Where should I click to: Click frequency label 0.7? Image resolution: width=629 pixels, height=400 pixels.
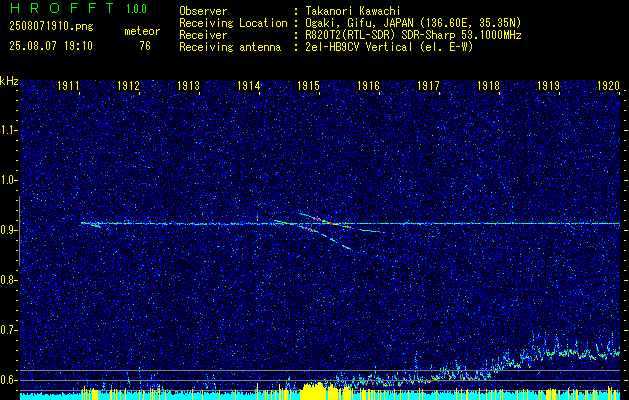(x=7, y=330)
